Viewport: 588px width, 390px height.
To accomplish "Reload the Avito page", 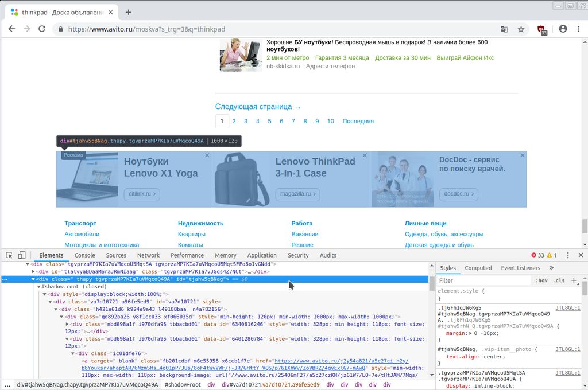I will click(x=42, y=29).
